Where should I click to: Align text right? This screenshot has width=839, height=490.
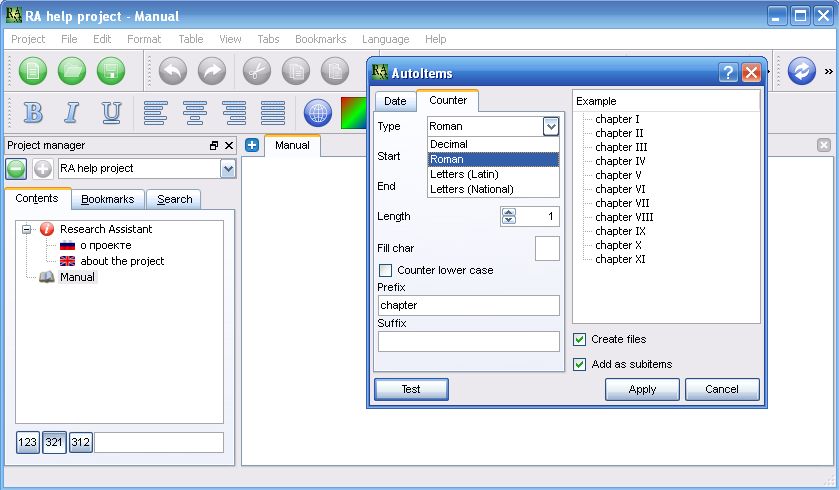(234, 113)
